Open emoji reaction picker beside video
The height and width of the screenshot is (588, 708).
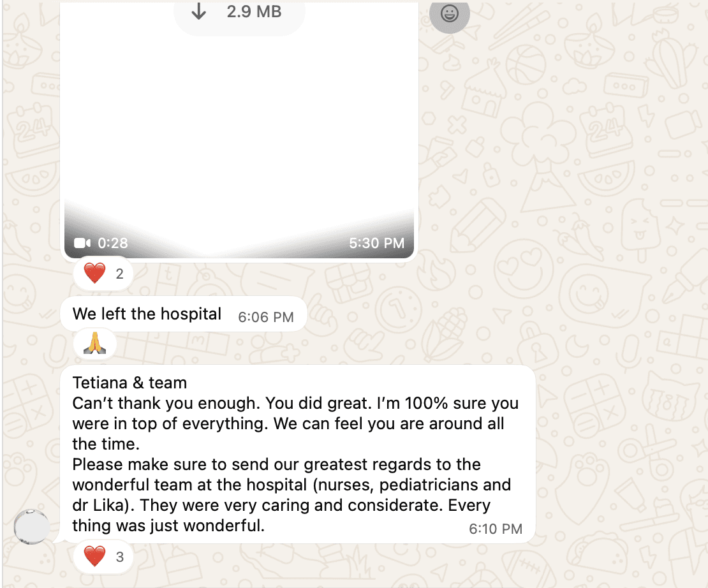449,13
